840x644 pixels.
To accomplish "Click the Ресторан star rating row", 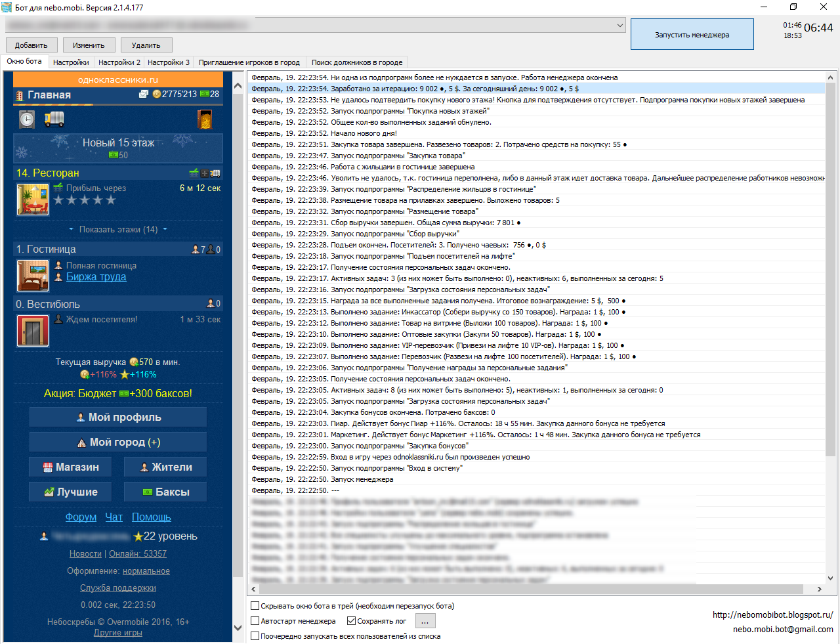I will [85, 200].
